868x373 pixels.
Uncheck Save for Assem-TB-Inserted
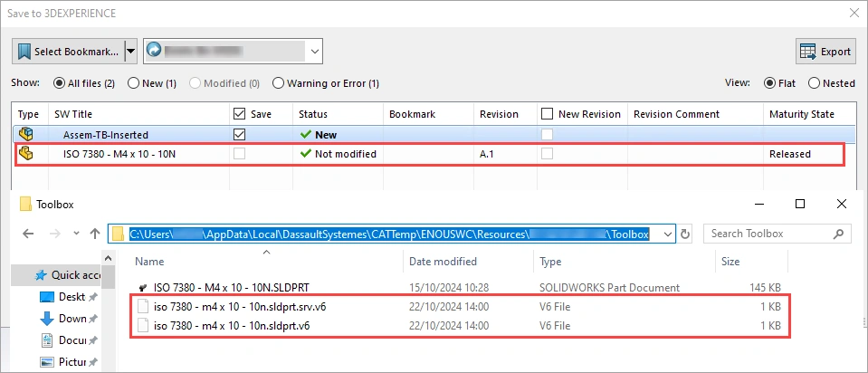tap(239, 134)
